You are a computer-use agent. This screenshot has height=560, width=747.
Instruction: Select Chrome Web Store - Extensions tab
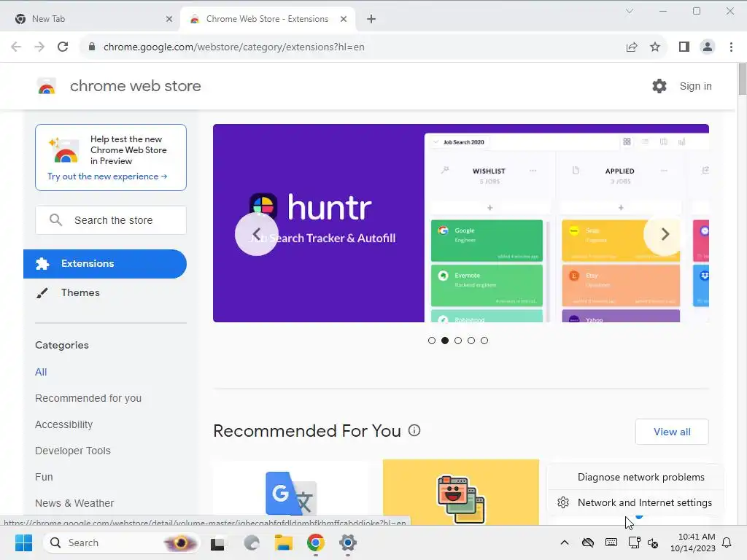267,19
